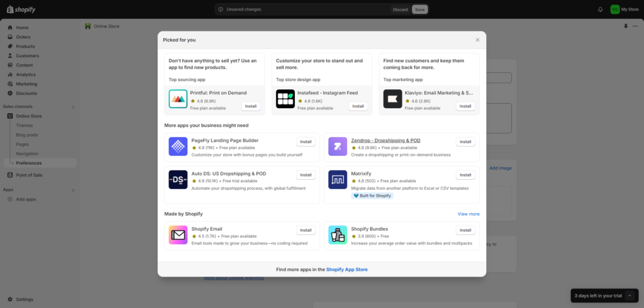
Task: Install Matrixify app
Action: 465,175
